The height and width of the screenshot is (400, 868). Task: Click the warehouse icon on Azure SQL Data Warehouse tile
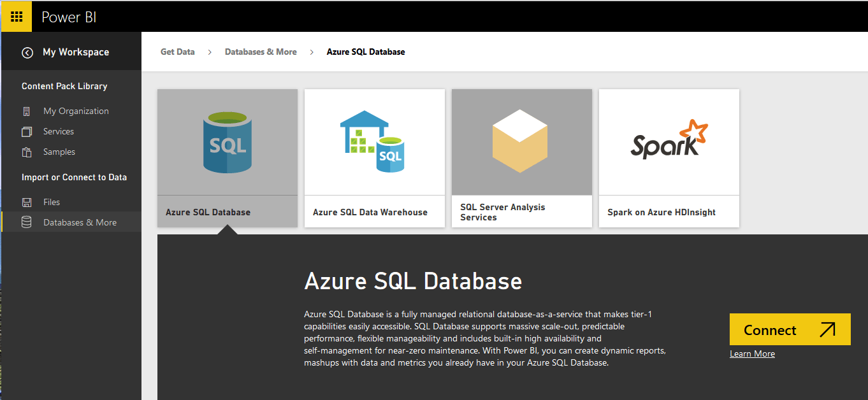click(373, 141)
